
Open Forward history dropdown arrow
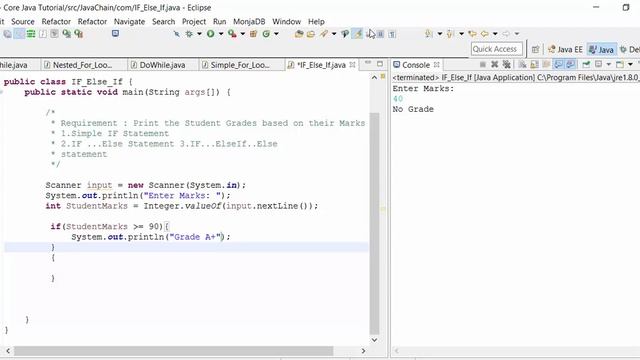(517, 34)
